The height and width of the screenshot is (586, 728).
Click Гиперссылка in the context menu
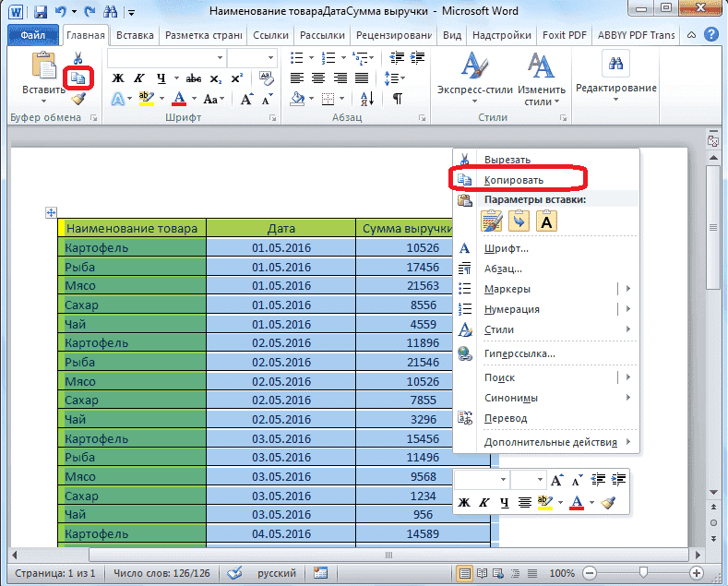coord(519,353)
